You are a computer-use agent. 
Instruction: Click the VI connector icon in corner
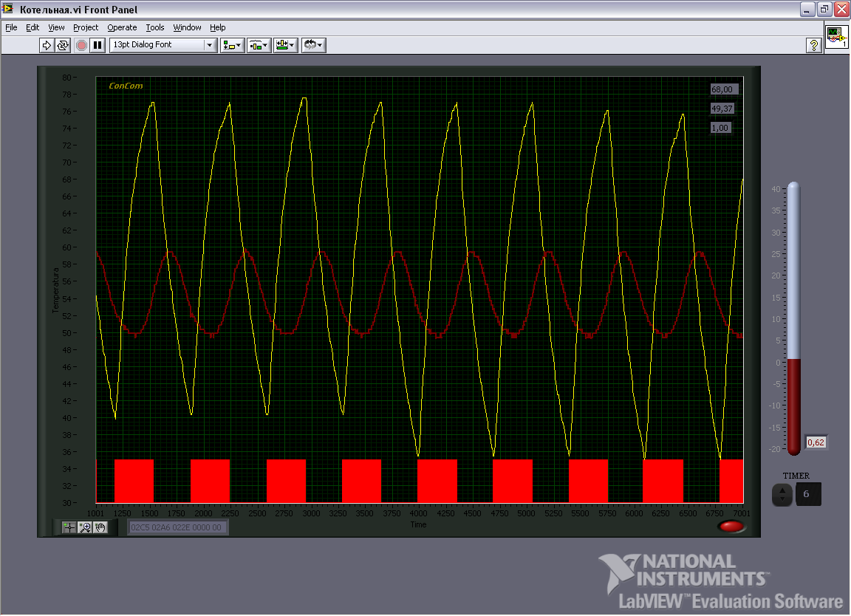[x=836, y=36]
